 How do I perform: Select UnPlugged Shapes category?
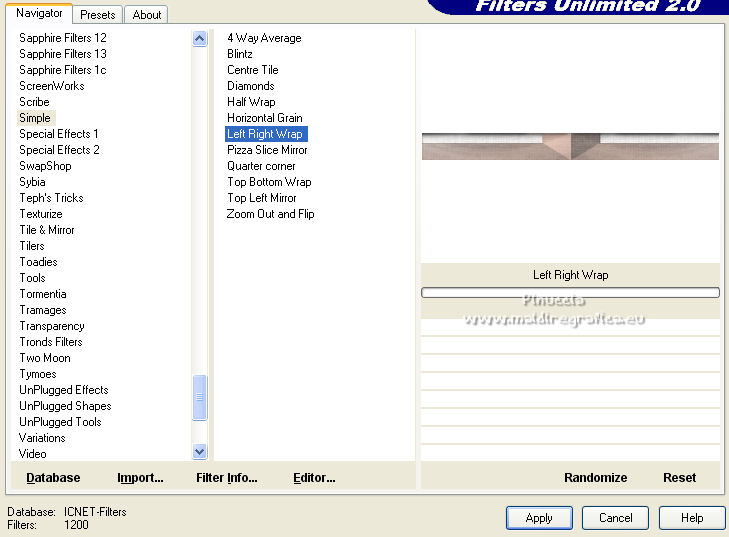tap(65, 406)
